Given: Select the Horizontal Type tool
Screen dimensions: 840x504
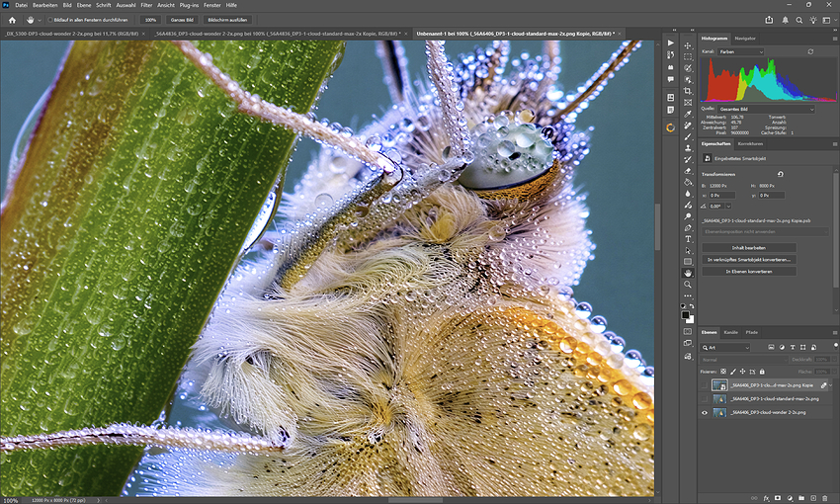Looking at the screenshot, I should click(x=688, y=239).
